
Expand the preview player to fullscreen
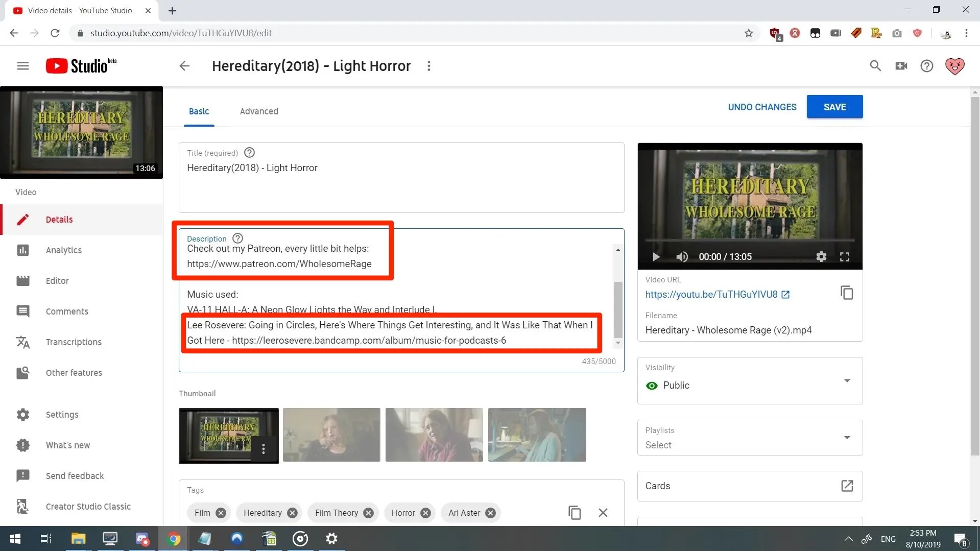pyautogui.click(x=845, y=257)
